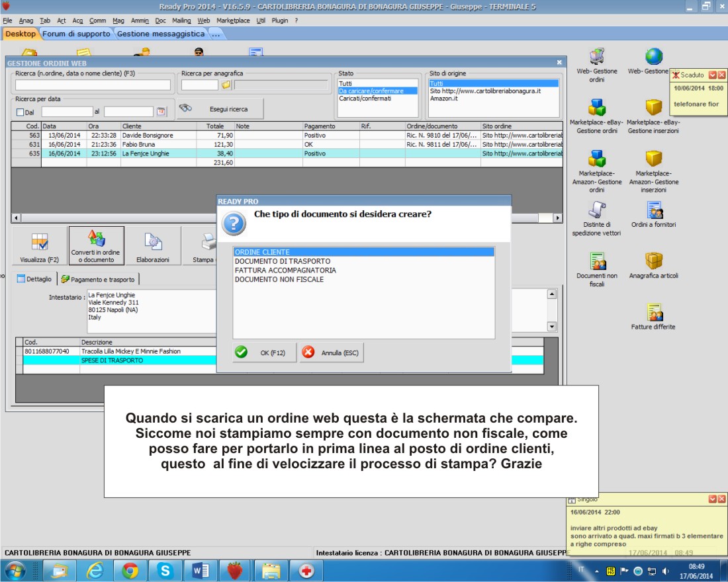Confirm with OK (F12) button

coord(264,353)
